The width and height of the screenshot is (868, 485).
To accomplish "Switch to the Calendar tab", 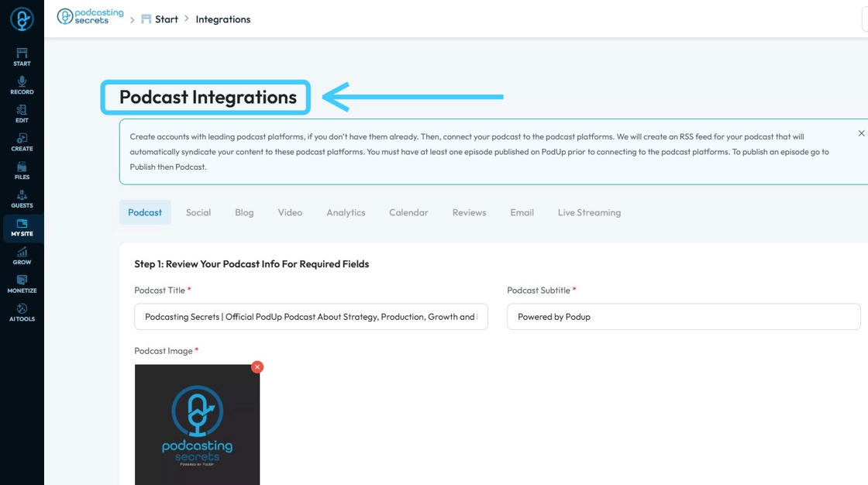I will 408,212.
